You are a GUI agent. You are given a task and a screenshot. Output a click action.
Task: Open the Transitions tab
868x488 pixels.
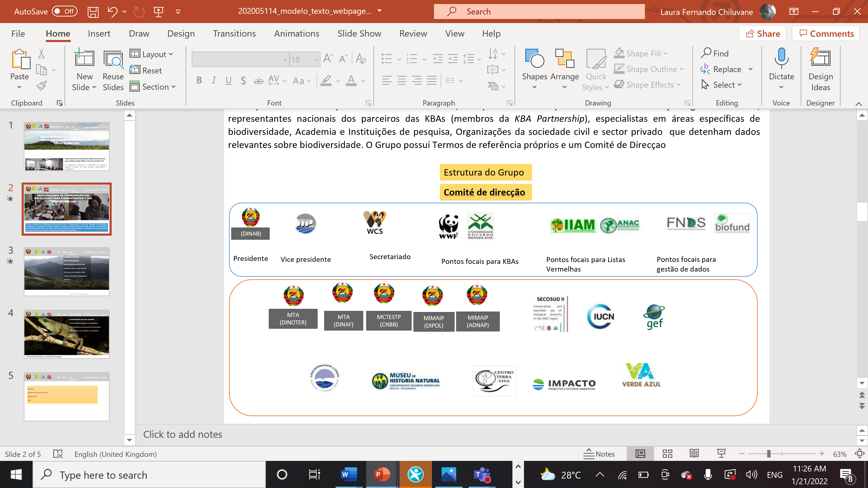(x=234, y=34)
